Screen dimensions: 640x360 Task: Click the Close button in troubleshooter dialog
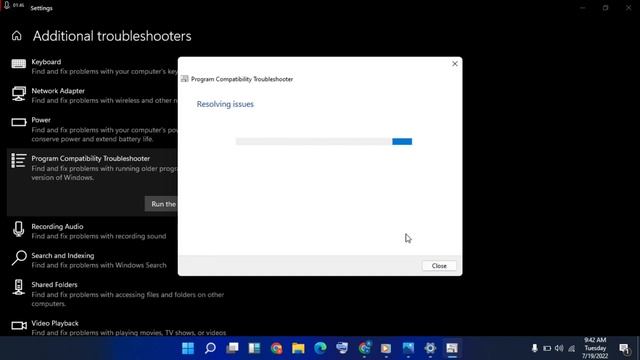click(439, 266)
